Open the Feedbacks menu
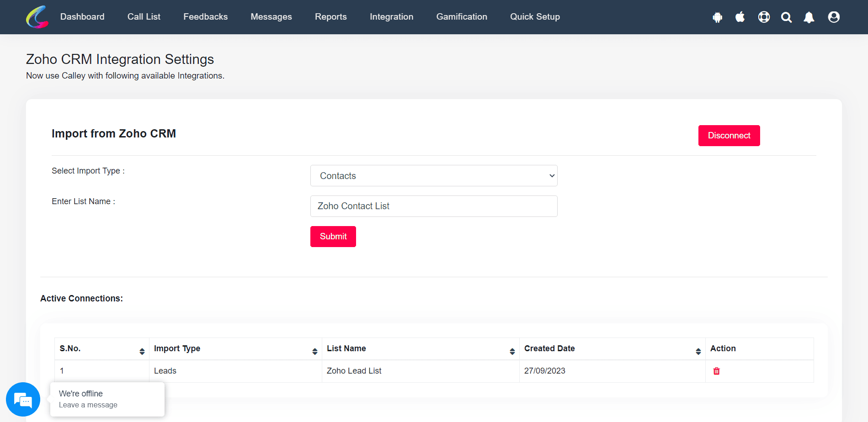 click(206, 17)
